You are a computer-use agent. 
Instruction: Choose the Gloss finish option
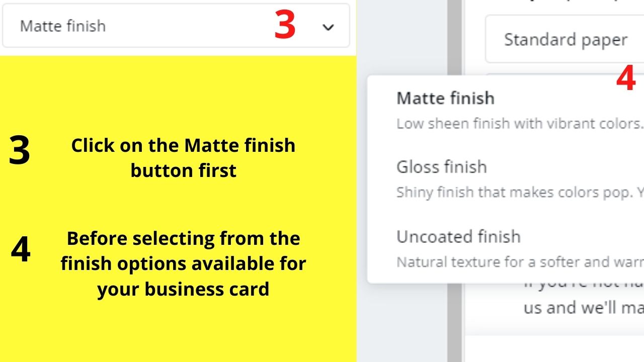tap(442, 167)
